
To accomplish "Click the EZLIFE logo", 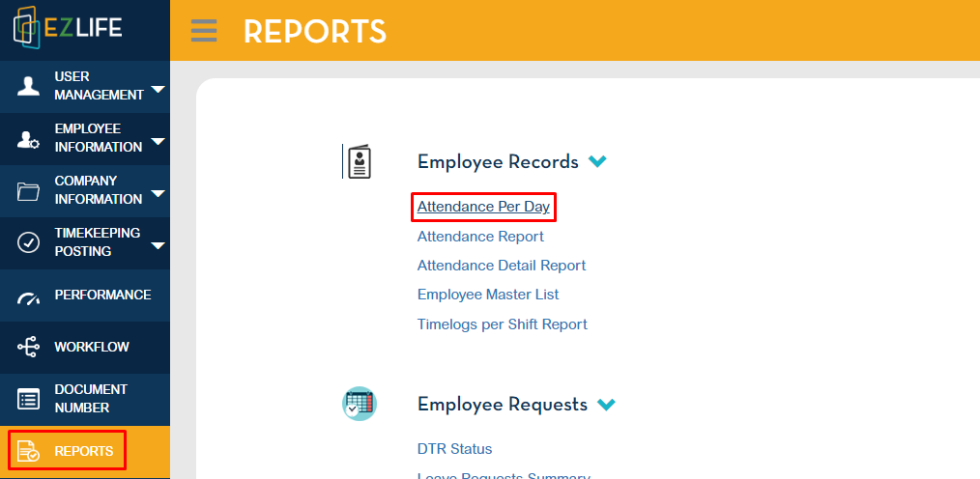I will tap(68, 27).
